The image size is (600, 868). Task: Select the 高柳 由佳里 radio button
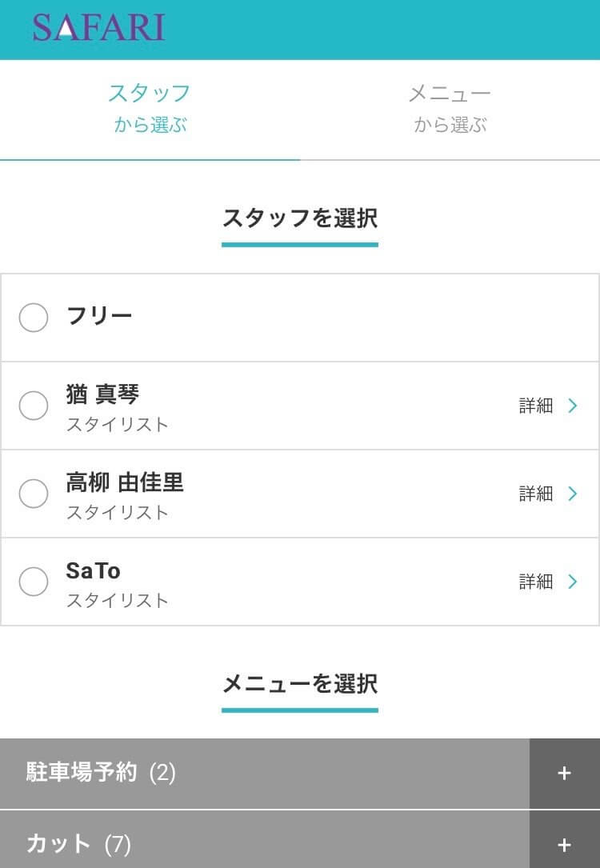pos(34,494)
